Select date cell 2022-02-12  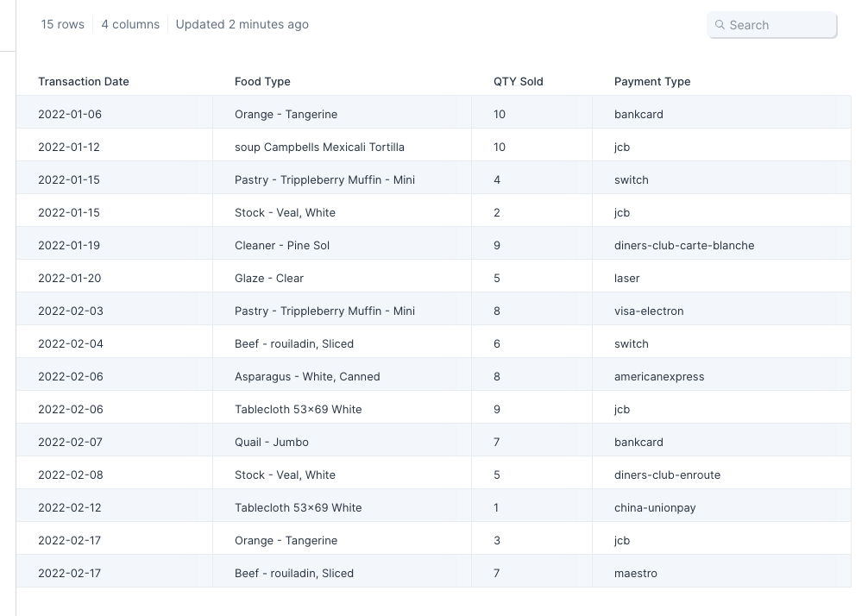115,507
